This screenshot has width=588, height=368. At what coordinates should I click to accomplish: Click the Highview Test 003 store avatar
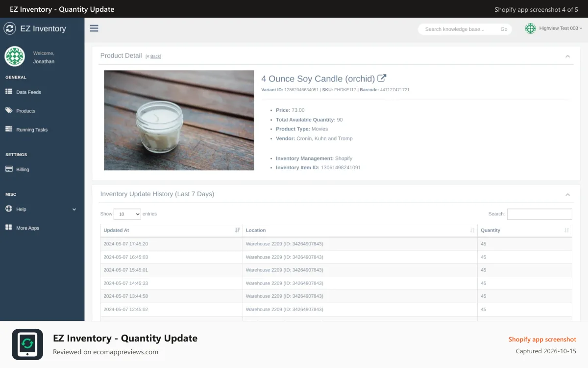(531, 28)
